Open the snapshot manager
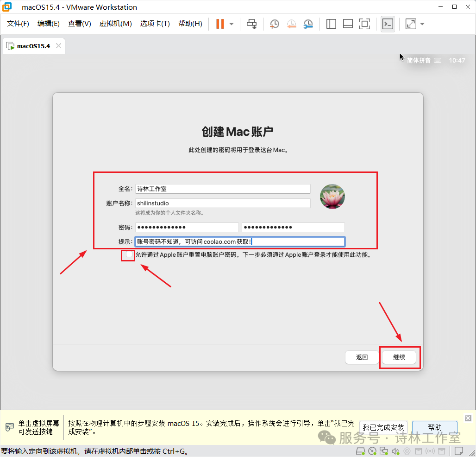The height and width of the screenshot is (457, 476). coord(308,24)
